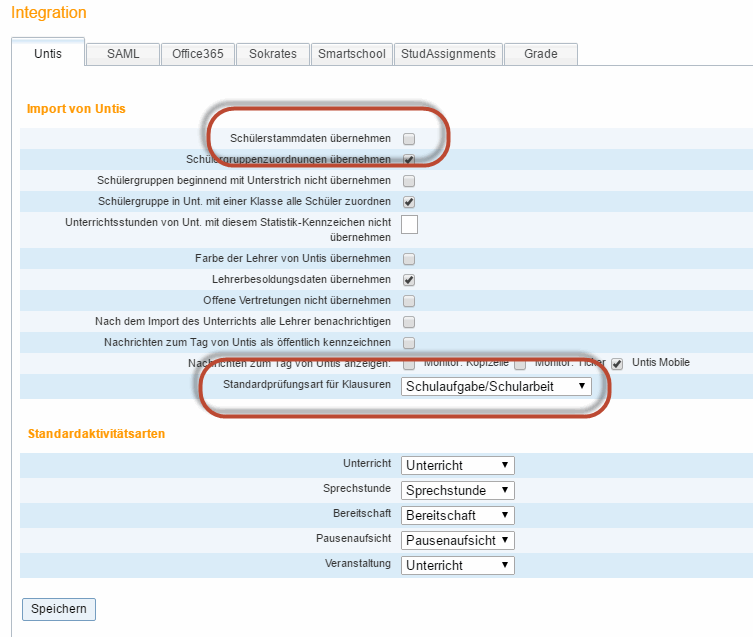Click the Speichern button
Viewport: 753px width, 637px height.
pyautogui.click(x=59, y=609)
